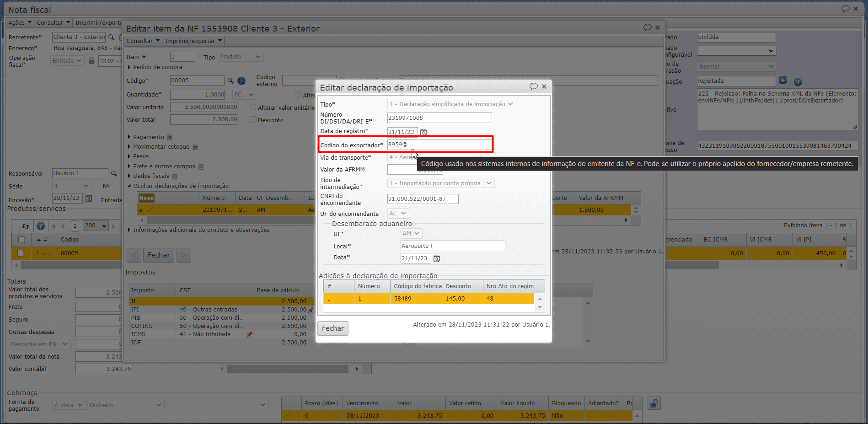Refresh NF-e Situação status icon
Image resolution: width=868 pixels, height=424 pixels.
click(783, 81)
